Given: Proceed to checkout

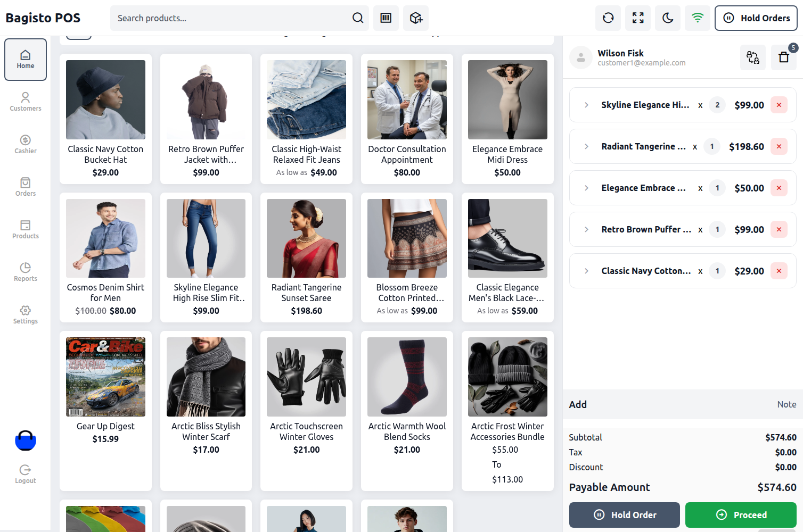Looking at the screenshot, I should click(741, 515).
